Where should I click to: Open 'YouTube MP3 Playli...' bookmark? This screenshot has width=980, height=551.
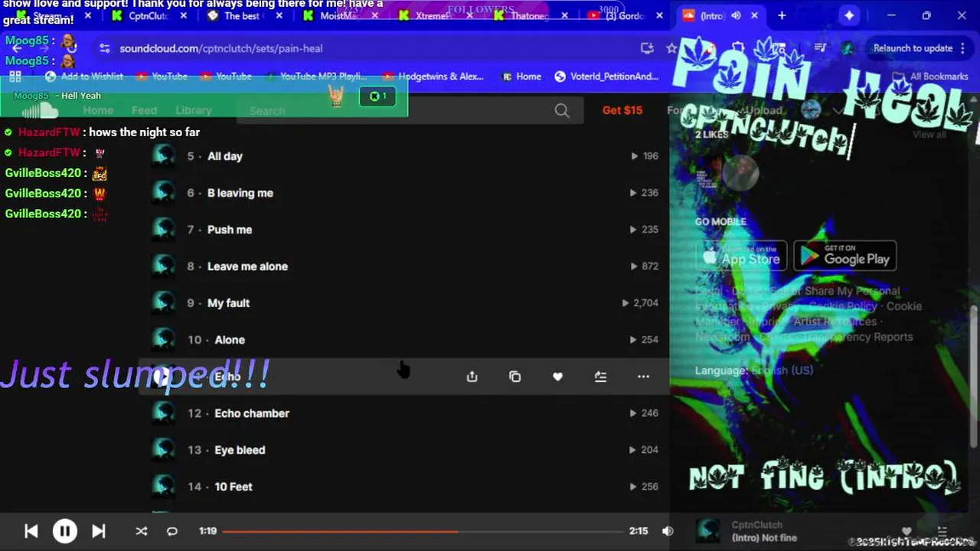[316, 77]
